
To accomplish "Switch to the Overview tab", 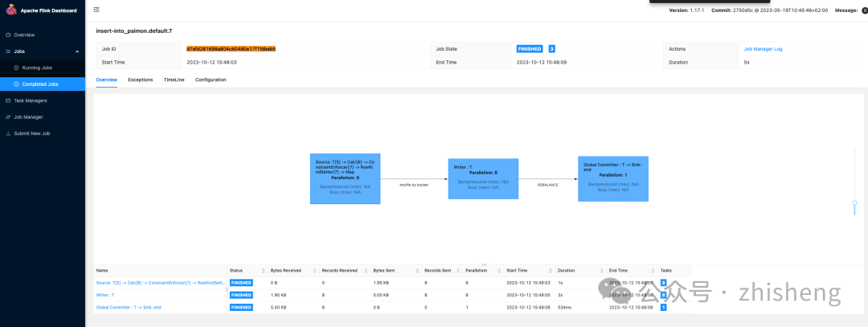I will click(x=106, y=80).
